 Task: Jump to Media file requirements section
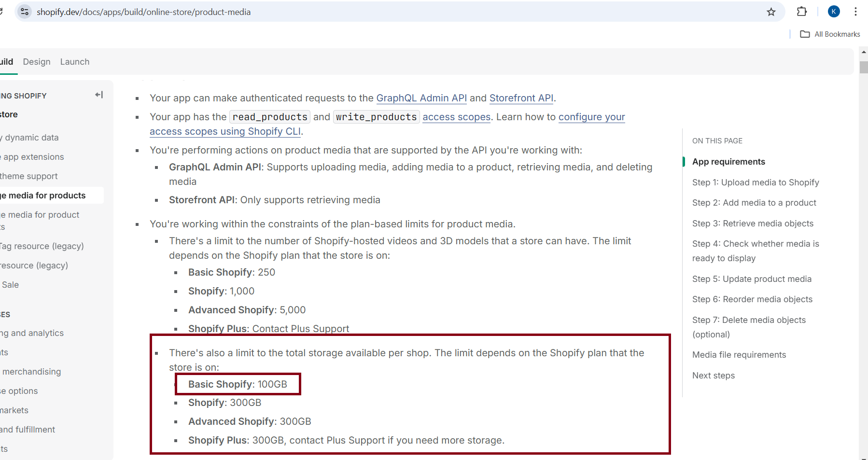[739, 355]
